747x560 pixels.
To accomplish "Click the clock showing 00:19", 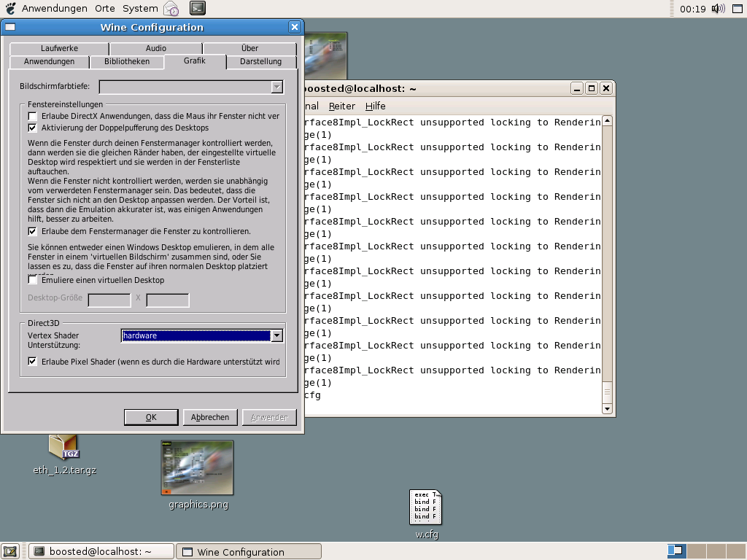I will click(693, 9).
